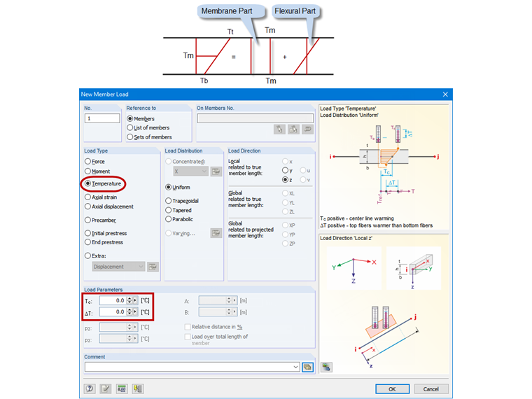Click the comment library icon
The width and height of the screenshot is (532, 399).
click(307, 367)
